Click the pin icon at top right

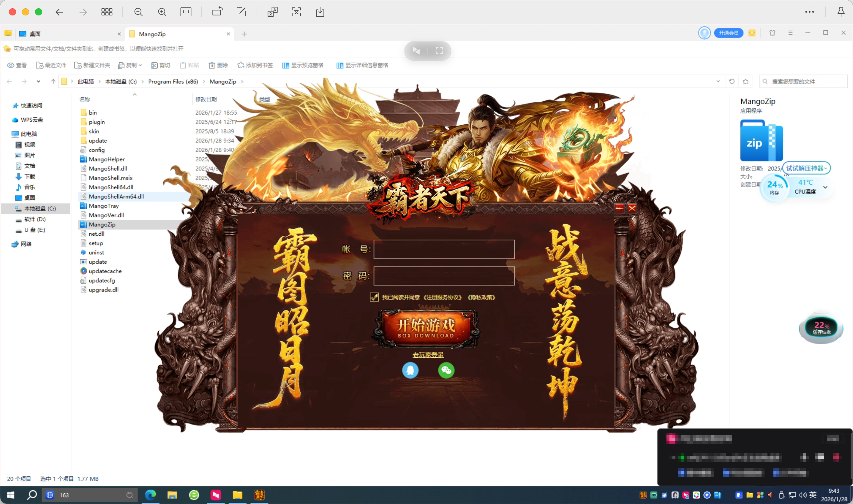[x=841, y=12]
